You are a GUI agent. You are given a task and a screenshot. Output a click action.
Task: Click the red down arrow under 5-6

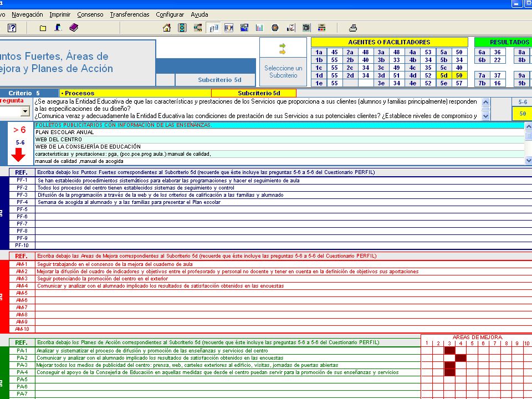[x=18, y=155]
